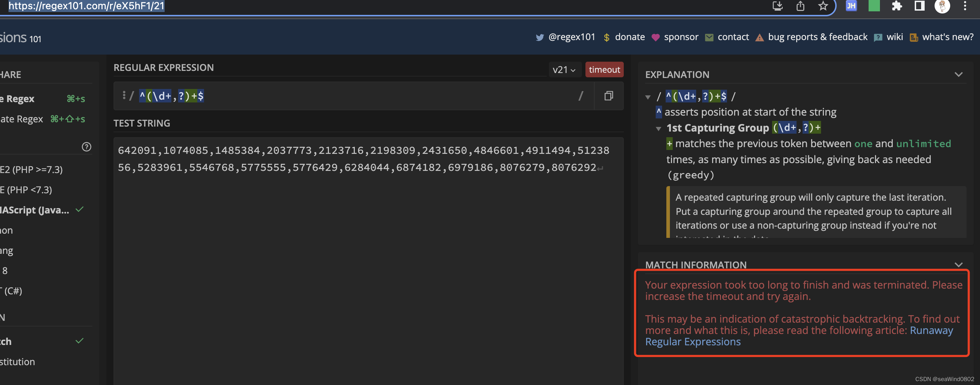The width and height of the screenshot is (980, 385).
Task: Open the wiki link in header
Action: point(894,37)
